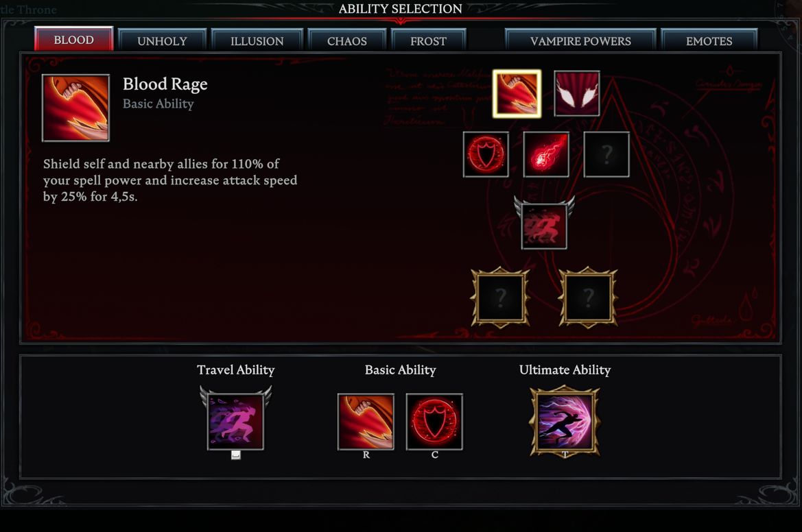Viewport: 802px width, 532px height.
Task: Select the highlighted Blood Rage ability icon
Action: (517, 93)
